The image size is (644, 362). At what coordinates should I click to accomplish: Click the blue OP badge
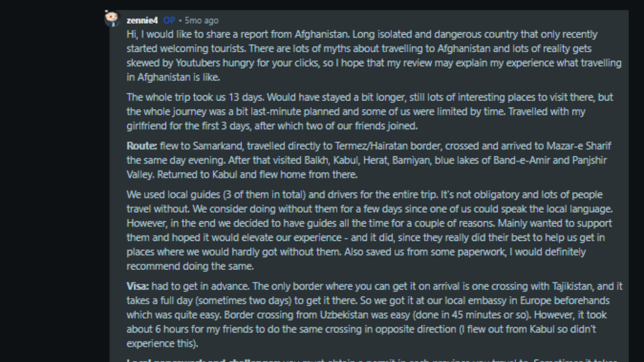(x=169, y=21)
